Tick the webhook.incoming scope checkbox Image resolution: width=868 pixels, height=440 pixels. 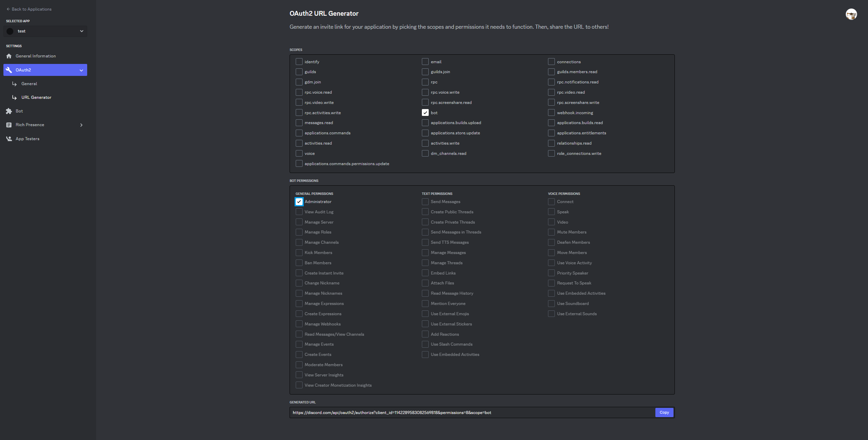pos(551,112)
